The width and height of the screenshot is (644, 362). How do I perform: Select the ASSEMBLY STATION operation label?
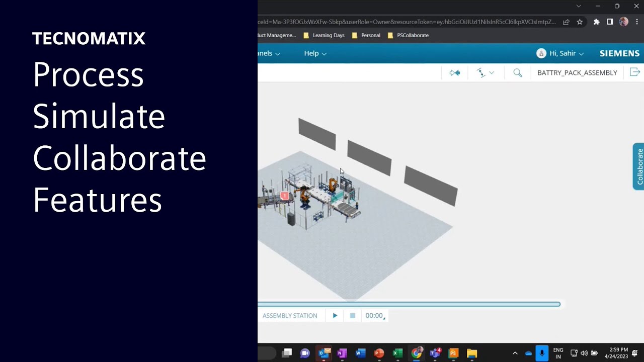pyautogui.click(x=290, y=315)
